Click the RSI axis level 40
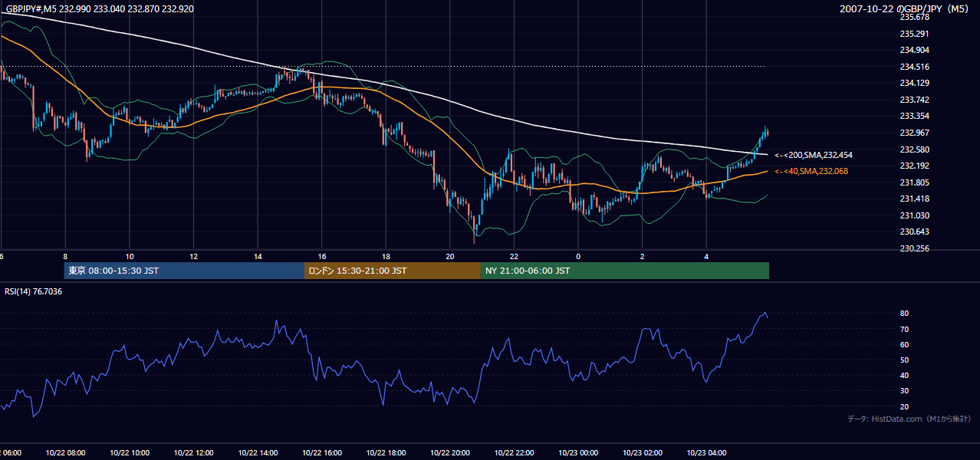980x460 pixels. click(905, 375)
